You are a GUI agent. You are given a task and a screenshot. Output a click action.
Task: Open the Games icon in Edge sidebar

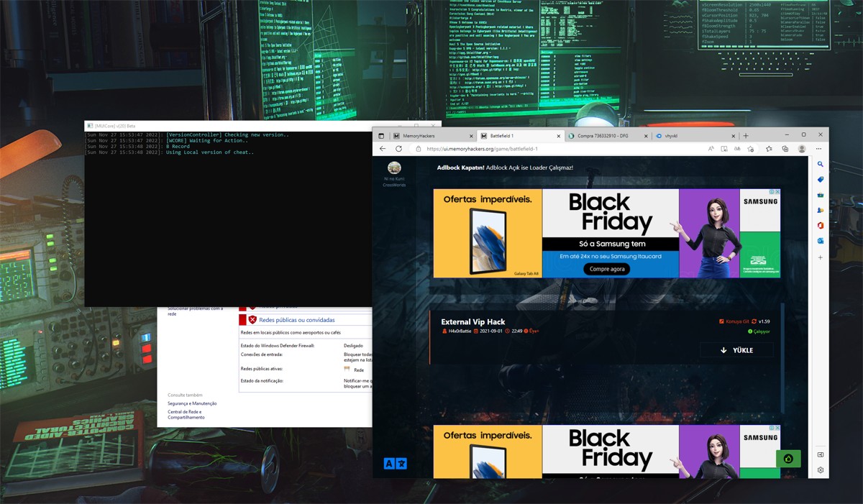821,210
